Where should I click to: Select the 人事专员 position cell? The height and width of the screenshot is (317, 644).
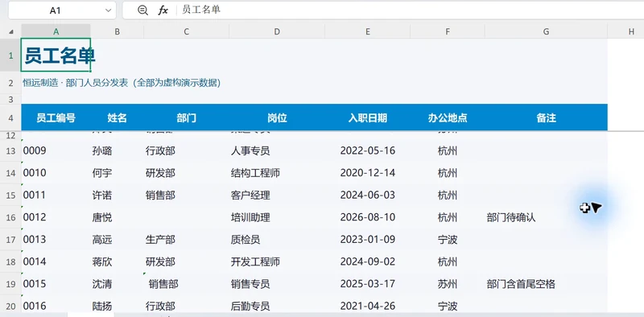pyautogui.click(x=277, y=150)
